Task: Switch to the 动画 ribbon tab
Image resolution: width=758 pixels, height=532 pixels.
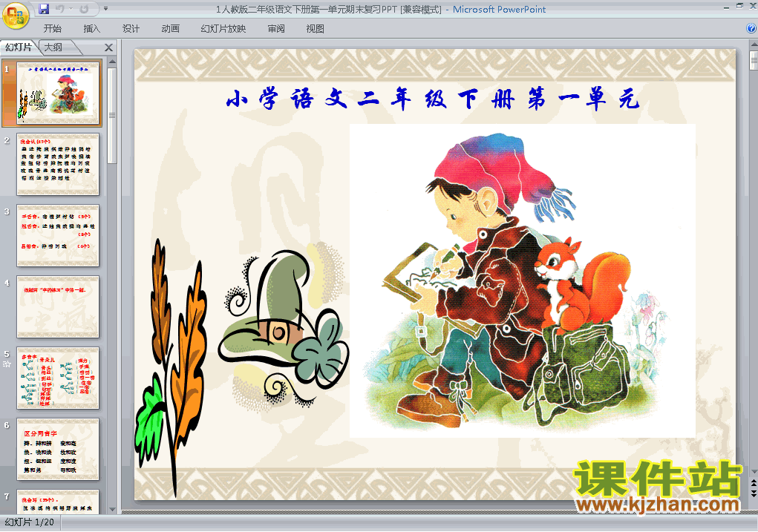Action: pos(170,29)
